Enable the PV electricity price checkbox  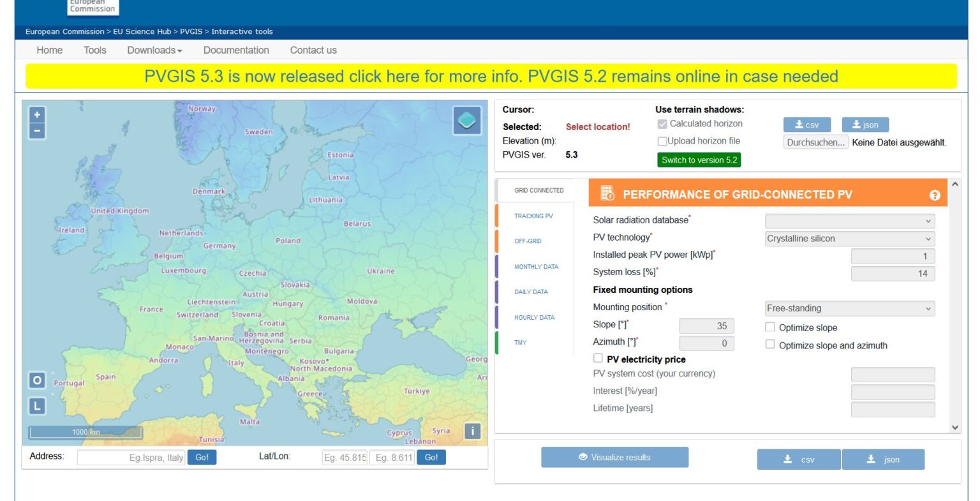(598, 358)
